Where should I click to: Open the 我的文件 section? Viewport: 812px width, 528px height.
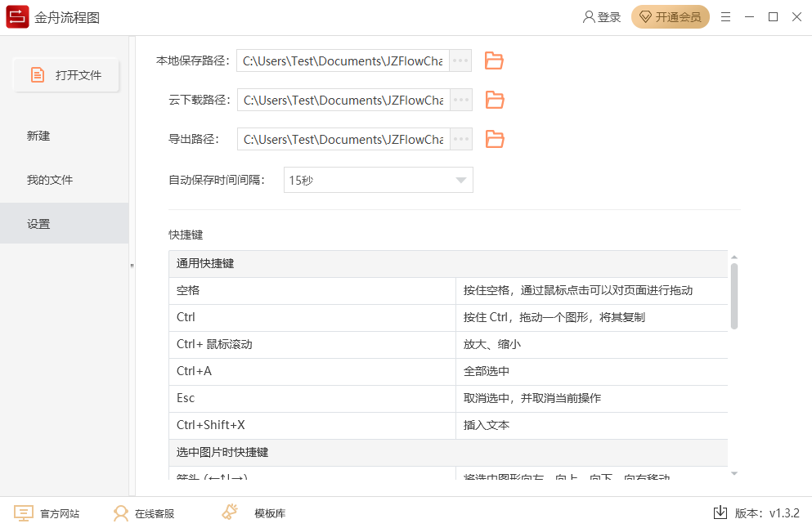50,180
